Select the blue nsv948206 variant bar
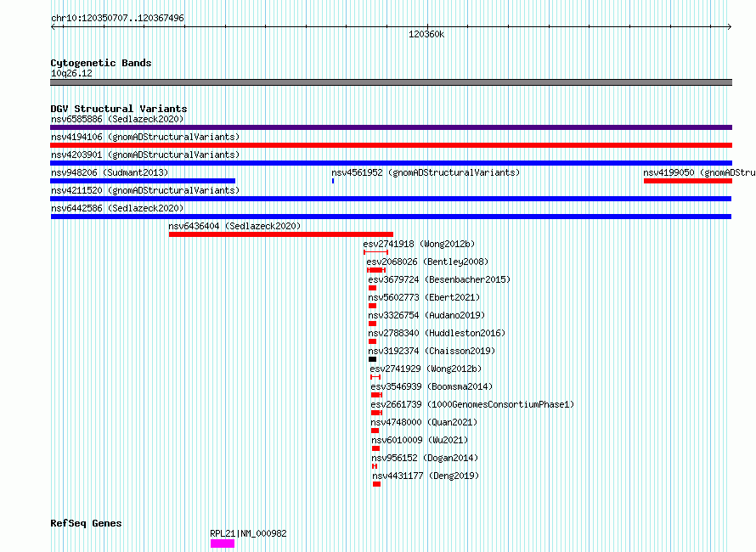Viewport: 756px width, 552px height. 143,181
